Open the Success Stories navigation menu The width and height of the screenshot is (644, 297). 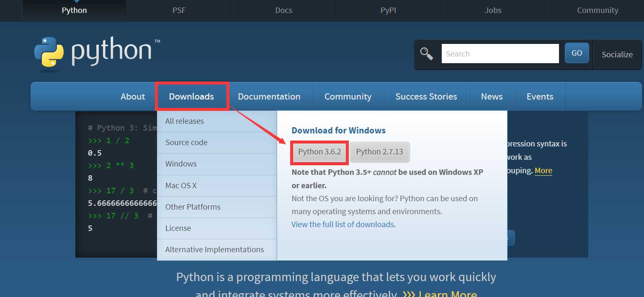click(x=426, y=96)
